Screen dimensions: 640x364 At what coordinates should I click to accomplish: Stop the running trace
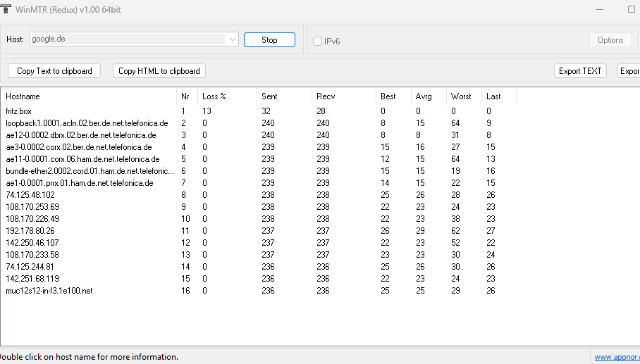[x=269, y=40]
